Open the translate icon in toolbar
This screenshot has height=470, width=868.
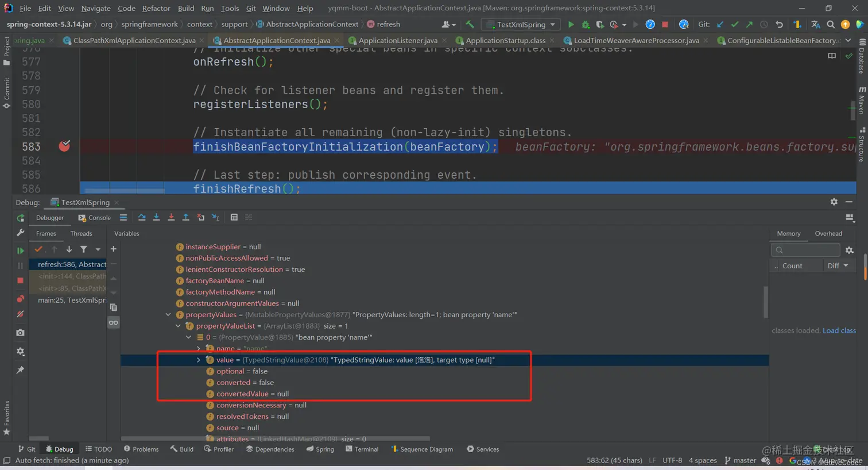point(815,24)
